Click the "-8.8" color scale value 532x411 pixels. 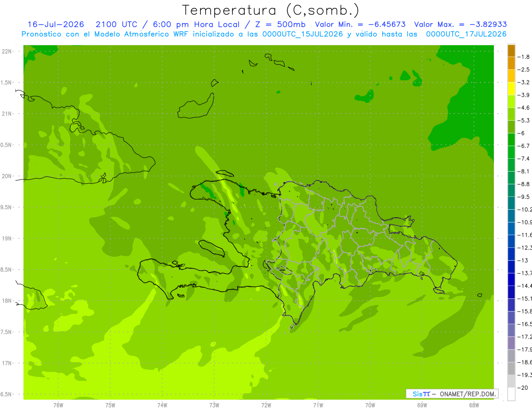click(524, 184)
